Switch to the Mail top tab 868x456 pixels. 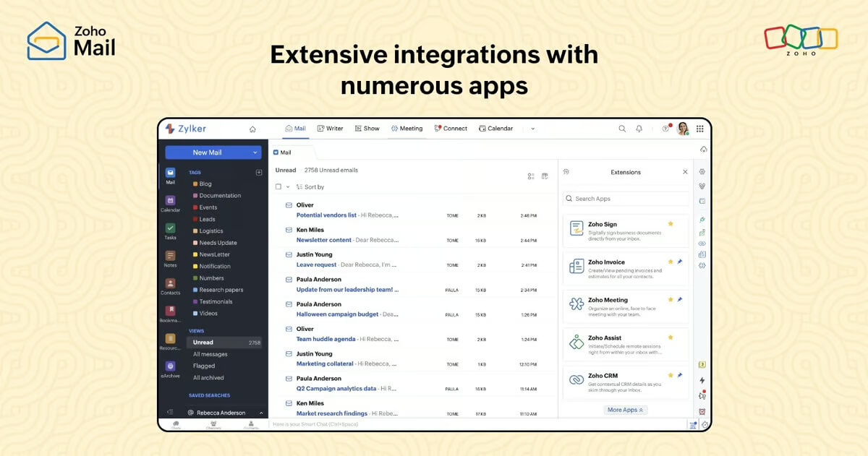295,129
